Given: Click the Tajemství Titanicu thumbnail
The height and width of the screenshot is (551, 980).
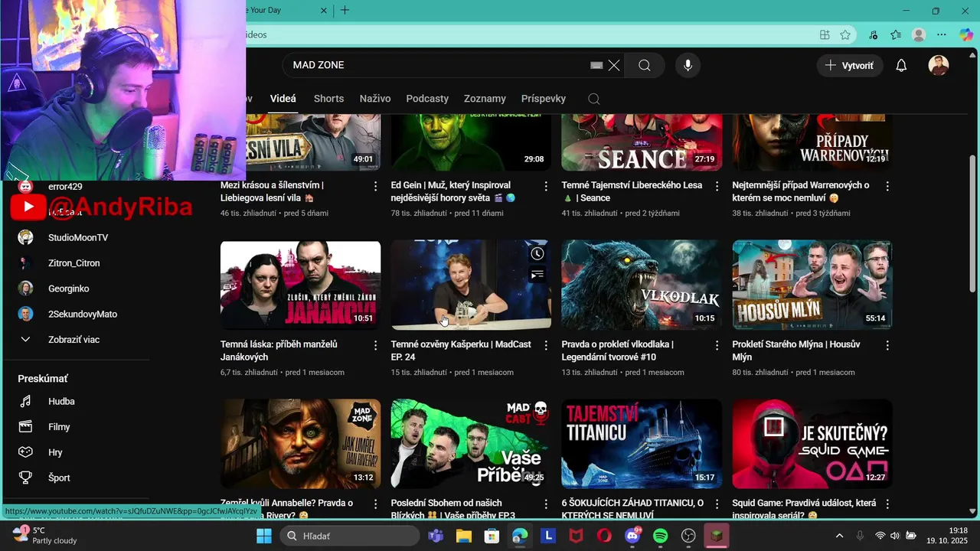Looking at the screenshot, I should point(642,444).
